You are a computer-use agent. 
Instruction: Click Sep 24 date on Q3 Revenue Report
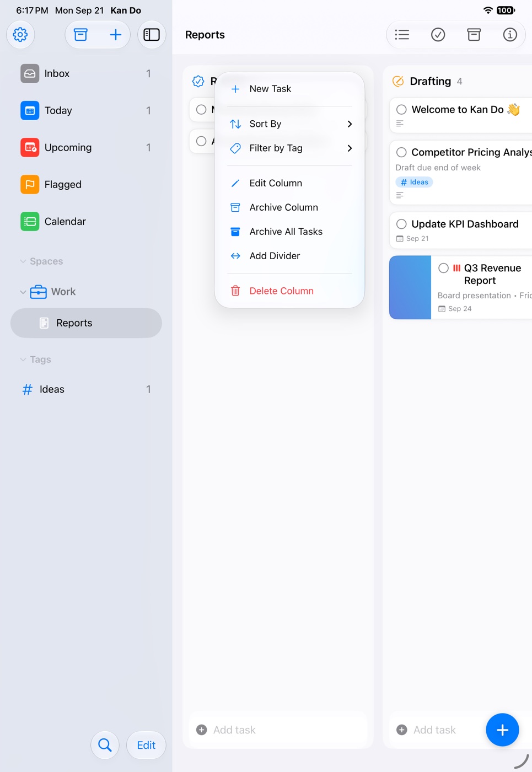pyautogui.click(x=455, y=309)
